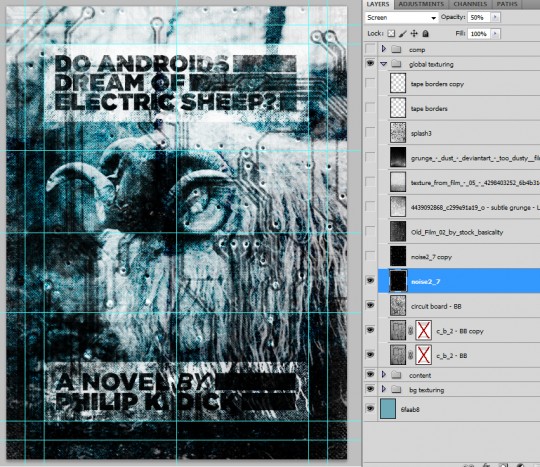
Task: Expand the comp layer group
Action: tap(384, 49)
